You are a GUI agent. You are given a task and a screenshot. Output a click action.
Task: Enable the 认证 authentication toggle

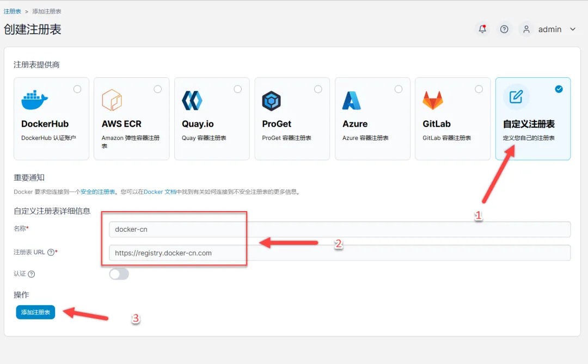click(x=119, y=274)
